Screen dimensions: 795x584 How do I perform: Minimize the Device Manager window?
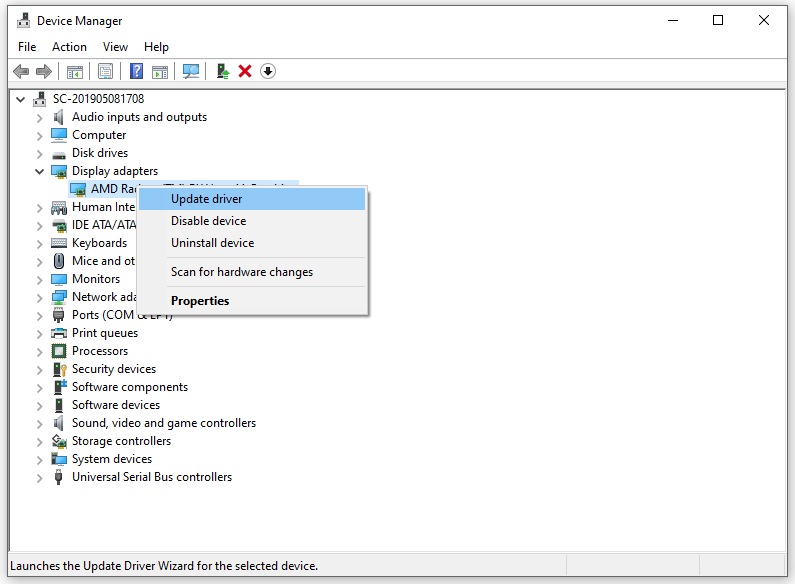pos(673,20)
